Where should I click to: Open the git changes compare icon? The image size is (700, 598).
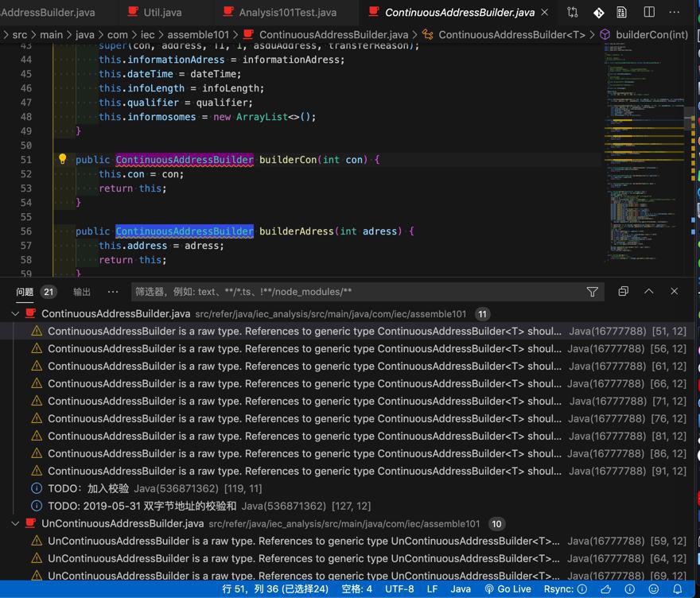573,13
